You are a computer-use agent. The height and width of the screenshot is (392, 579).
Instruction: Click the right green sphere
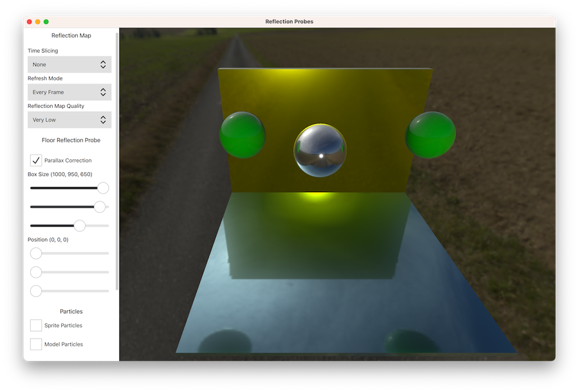click(x=430, y=134)
